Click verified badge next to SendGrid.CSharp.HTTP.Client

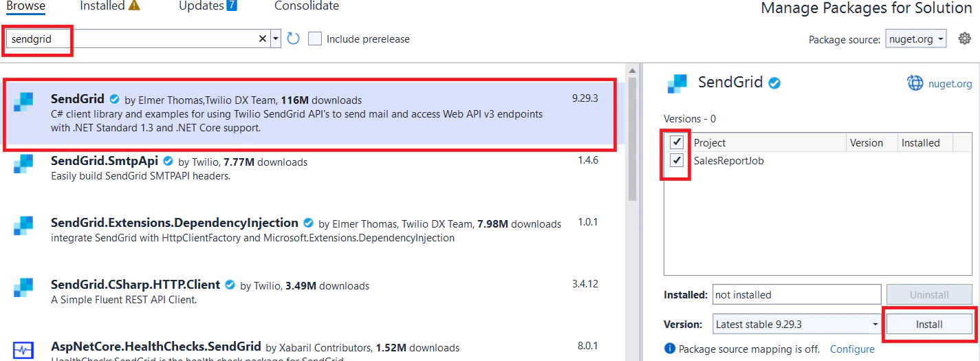[x=230, y=285]
